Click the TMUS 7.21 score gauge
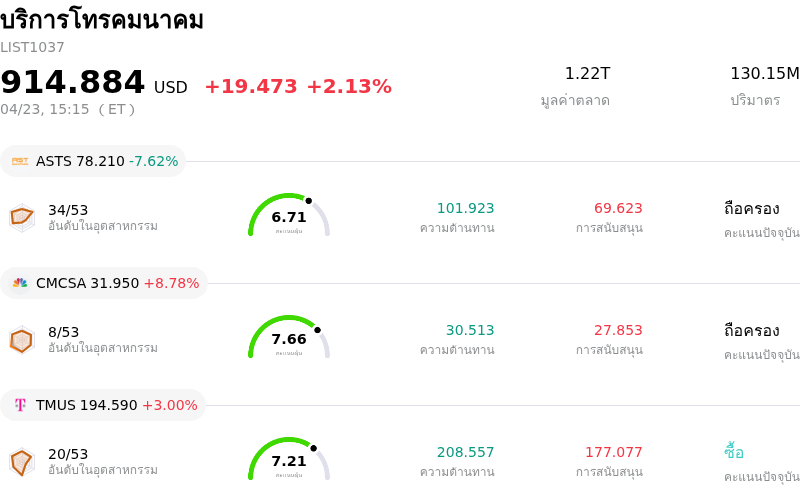 289,460
